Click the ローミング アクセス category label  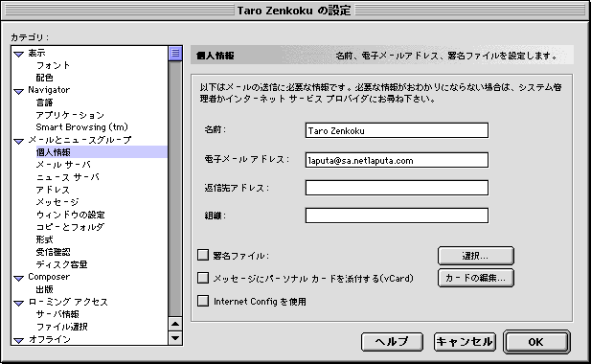tap(68, 302)
